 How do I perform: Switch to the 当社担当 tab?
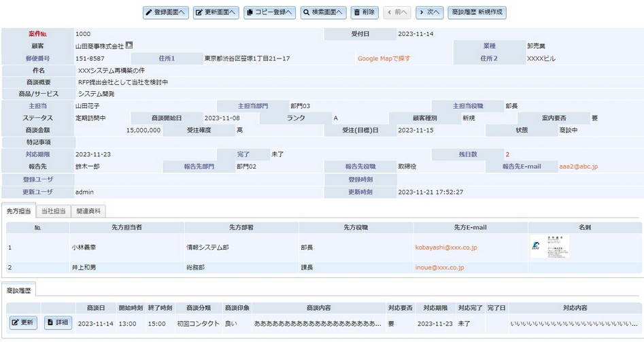(52, 211)
